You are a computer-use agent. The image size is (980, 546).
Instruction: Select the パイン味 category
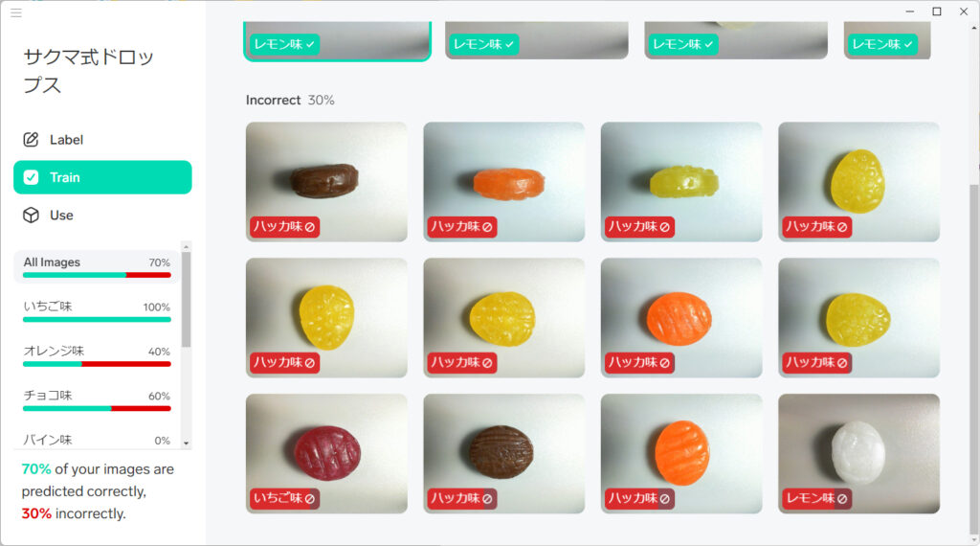97,440
